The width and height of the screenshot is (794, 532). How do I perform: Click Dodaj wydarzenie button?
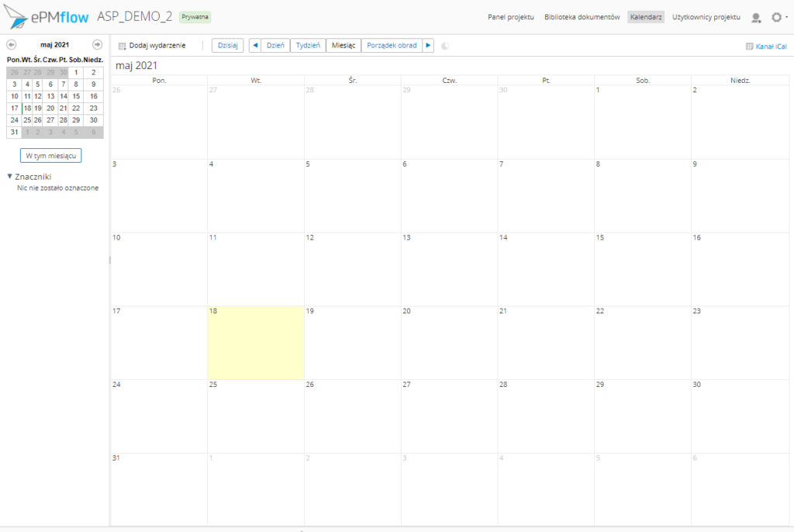pyautogui.click(x=152, y=46)
